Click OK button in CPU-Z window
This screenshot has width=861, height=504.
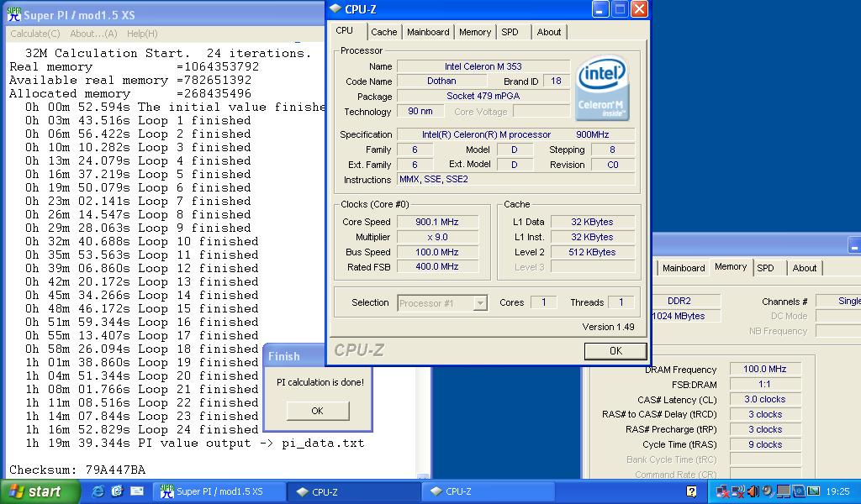tap(615, 351)
